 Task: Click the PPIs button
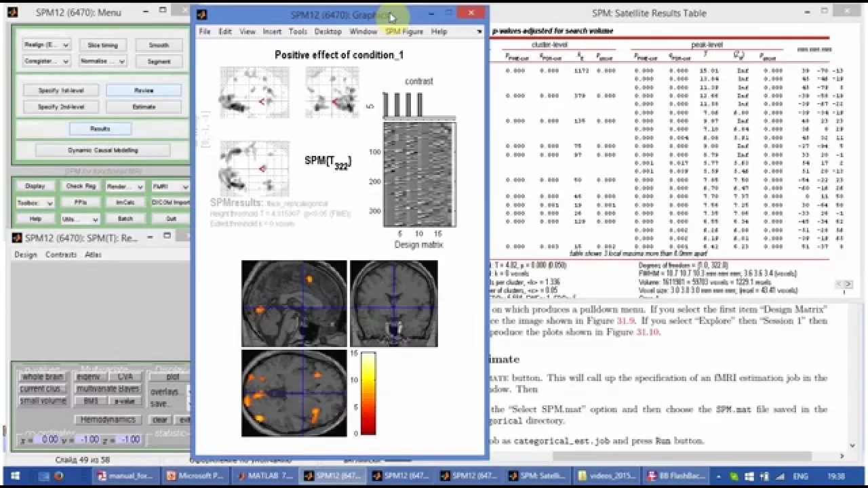pos(80,203)
